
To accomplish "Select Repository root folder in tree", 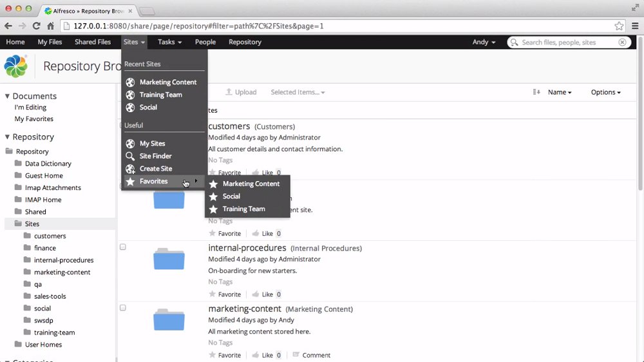I will [x=32, y=151].
